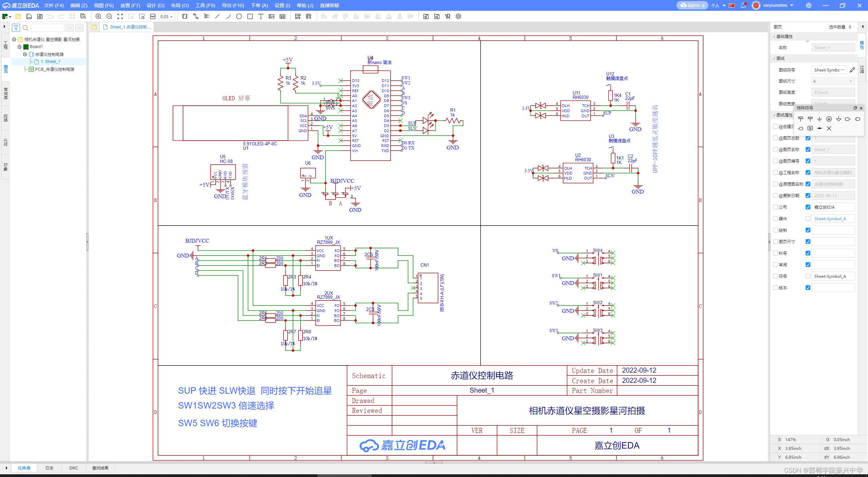Click the 直播答疑 link in menu bar

(330, 5)
